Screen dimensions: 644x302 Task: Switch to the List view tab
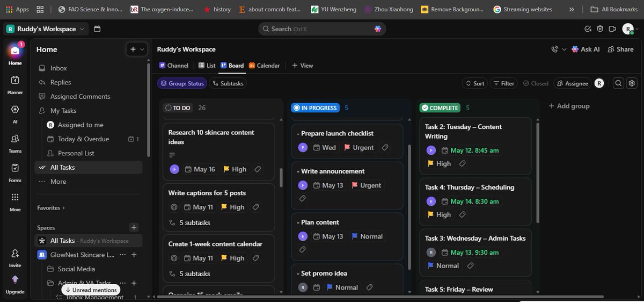point(207,66)
